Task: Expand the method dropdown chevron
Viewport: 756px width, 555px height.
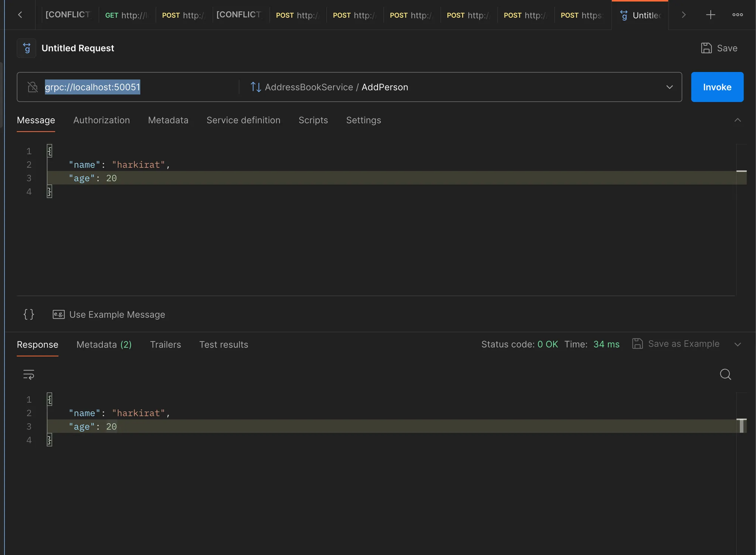Action: 669,87
